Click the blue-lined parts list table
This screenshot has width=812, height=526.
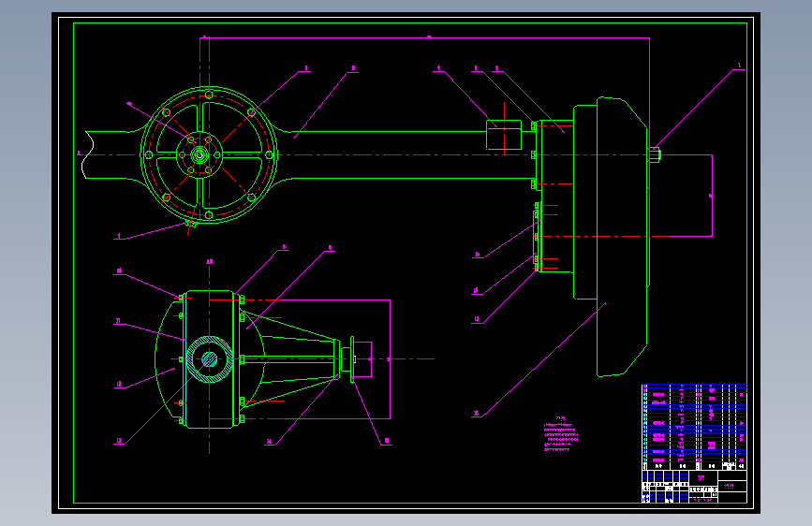pos(694,427)
